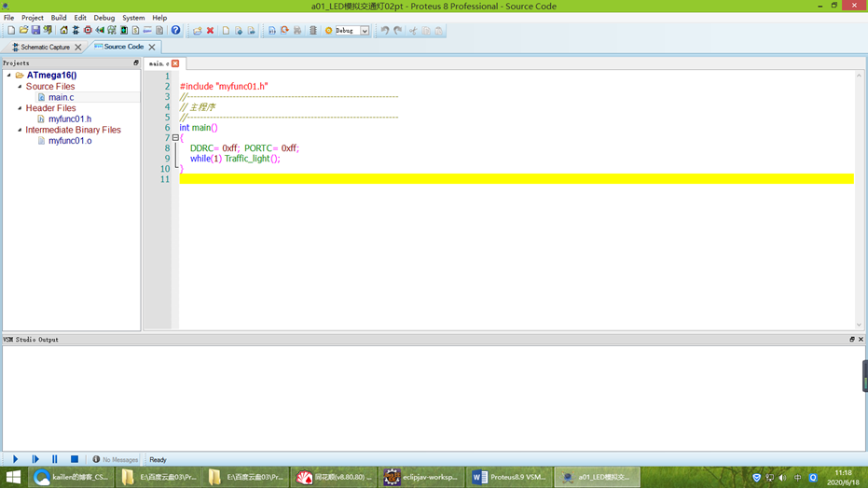This screenshot has width=868, height=489.
Task: Switch to Proteus8.9 VSM Word document in taskbar
Action: pos(509,477)
